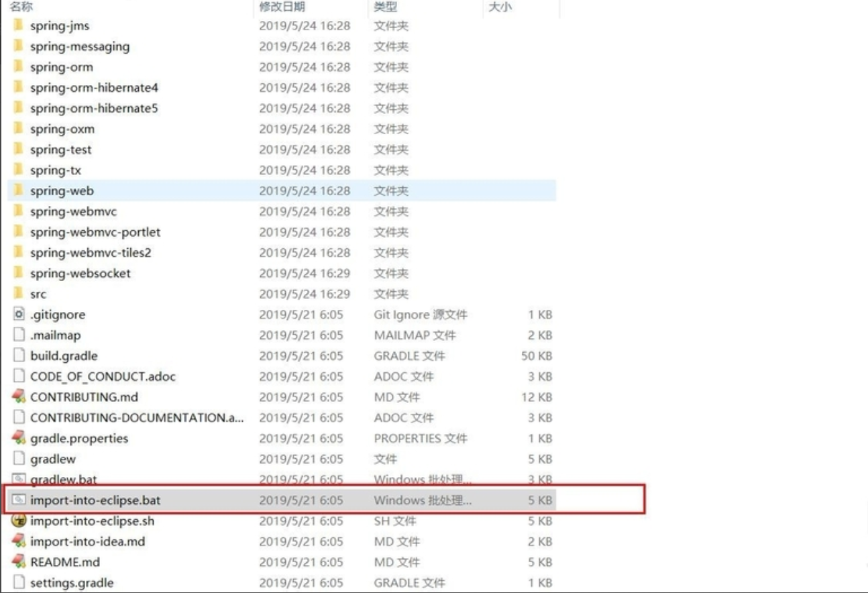Viewport: 868px width, 593px height.
Task: Select the gradle.properties file name
Action: pos(79,439)
